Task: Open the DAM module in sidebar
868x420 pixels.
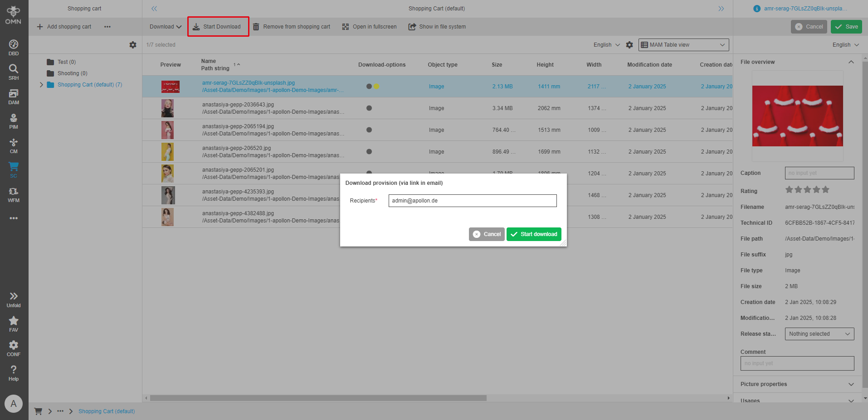Action: (x=14, y=97)
